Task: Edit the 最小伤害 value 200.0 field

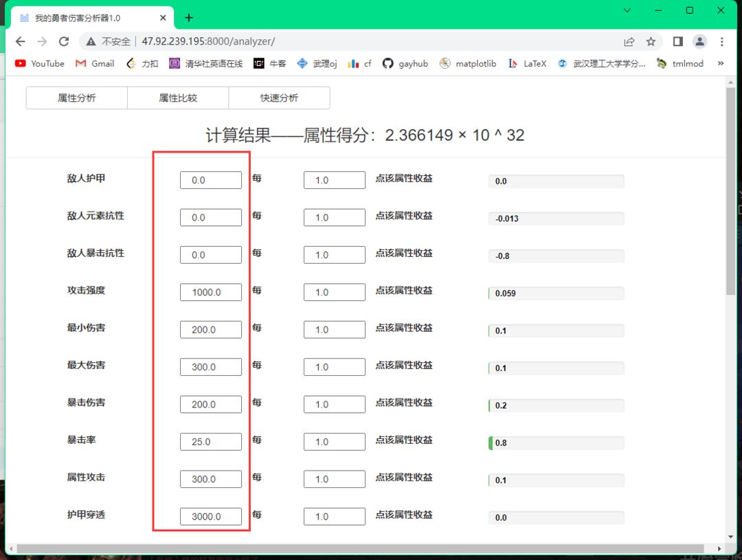Action: click(211, 329)
